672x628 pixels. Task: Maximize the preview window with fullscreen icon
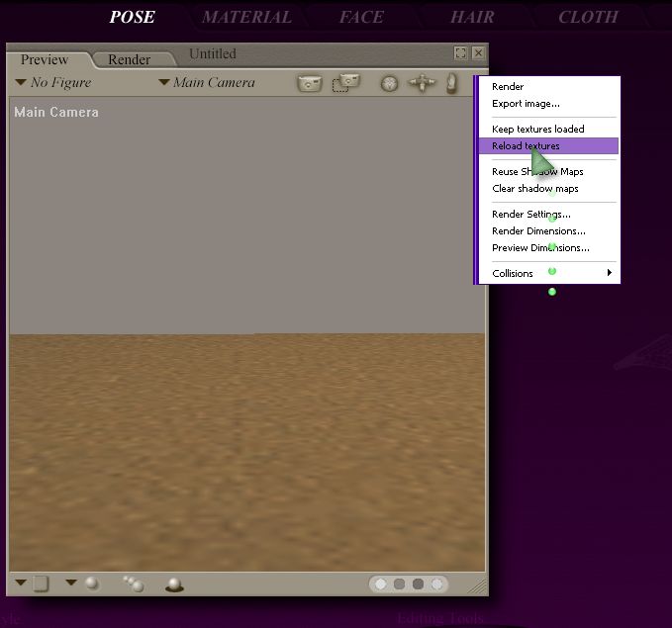click(x=461, y=53)
